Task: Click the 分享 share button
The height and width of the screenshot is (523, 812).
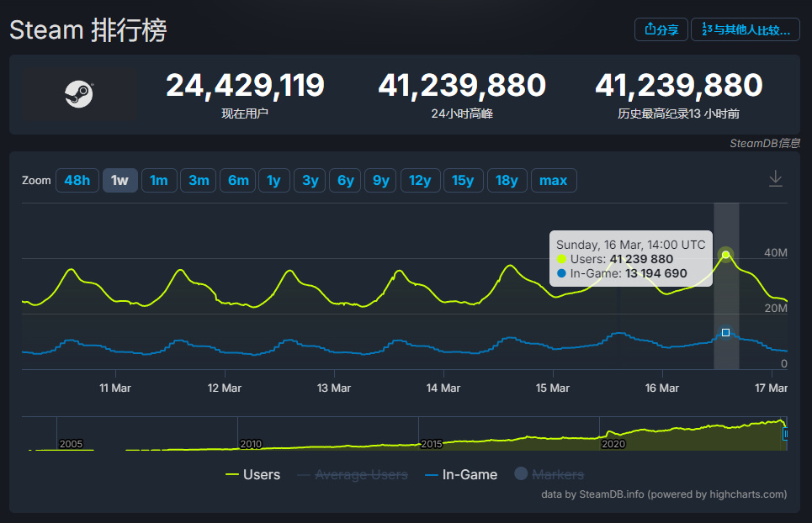Action: pyautogui.click(x=661, y=29)
